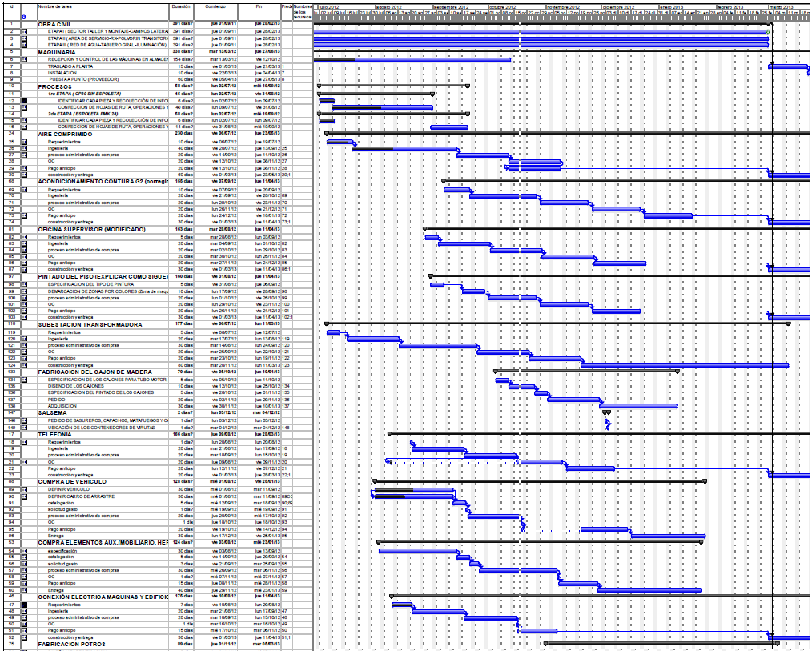Click the indicator icon on row 25 Requerimientos
Image resolution: width=812 pixels, height=651 pixels.
(x=24, y=142)
